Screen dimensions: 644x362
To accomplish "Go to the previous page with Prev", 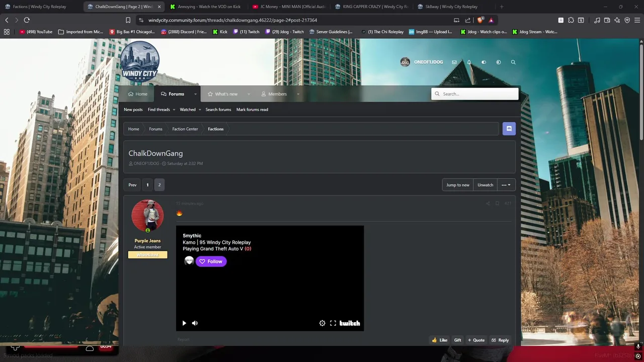I will point(132,185).
